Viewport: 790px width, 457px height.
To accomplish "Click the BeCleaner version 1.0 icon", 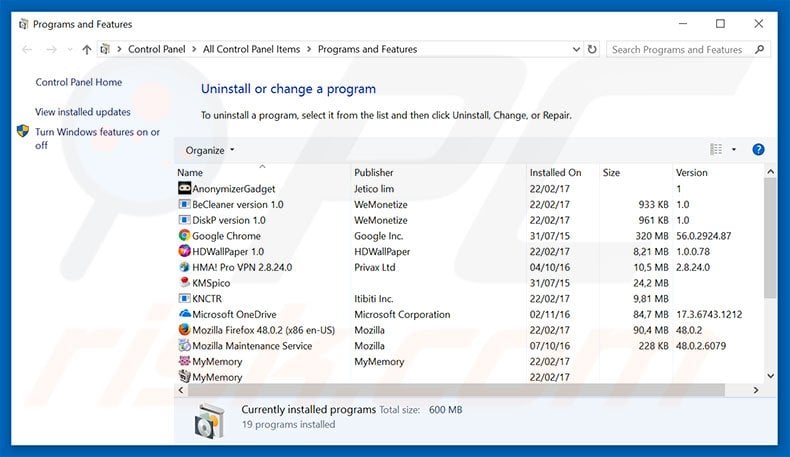I will point(184,205).
